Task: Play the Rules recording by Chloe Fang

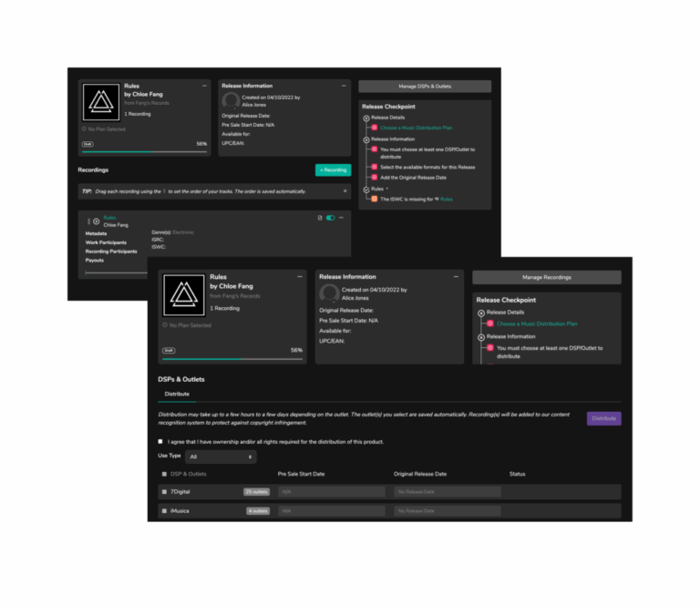Action: (96, 221)
